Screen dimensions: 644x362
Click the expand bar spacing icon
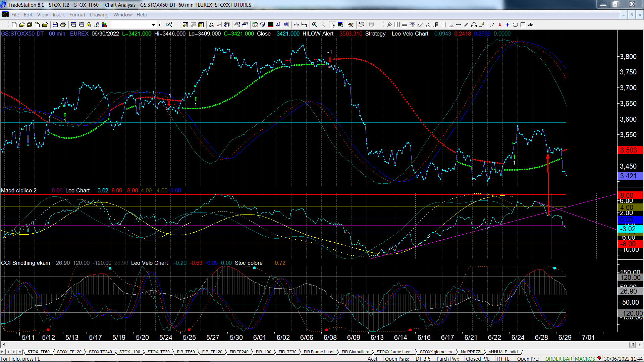pyautogui.click(x=304, y=25)
